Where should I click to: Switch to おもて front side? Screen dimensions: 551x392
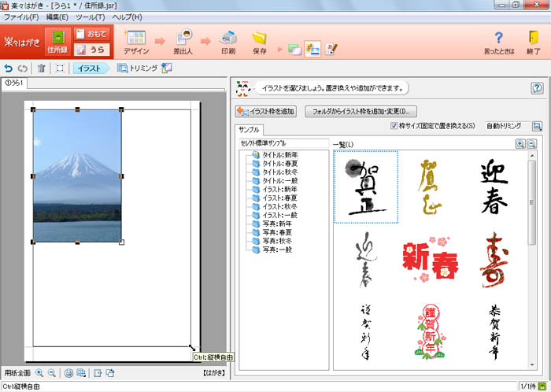coord(93,34)
